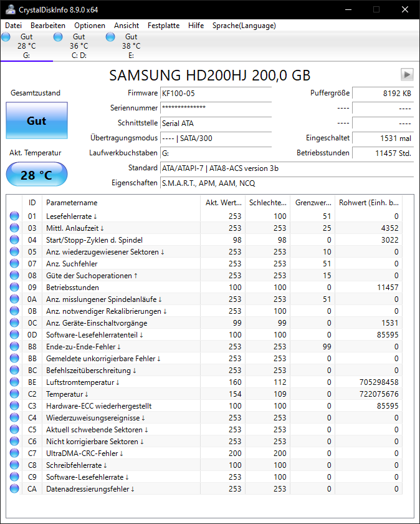This screenshot has width=420, height=524.
Task: Click the status circle for Start/Stopp-Zyklen row
Action: tap(14, 240)
